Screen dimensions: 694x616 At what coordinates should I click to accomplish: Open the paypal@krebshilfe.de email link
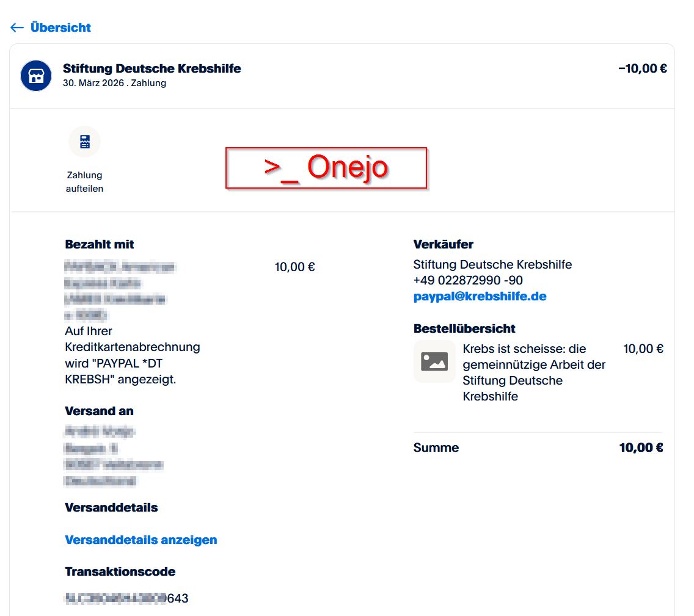tap(480, 297)
